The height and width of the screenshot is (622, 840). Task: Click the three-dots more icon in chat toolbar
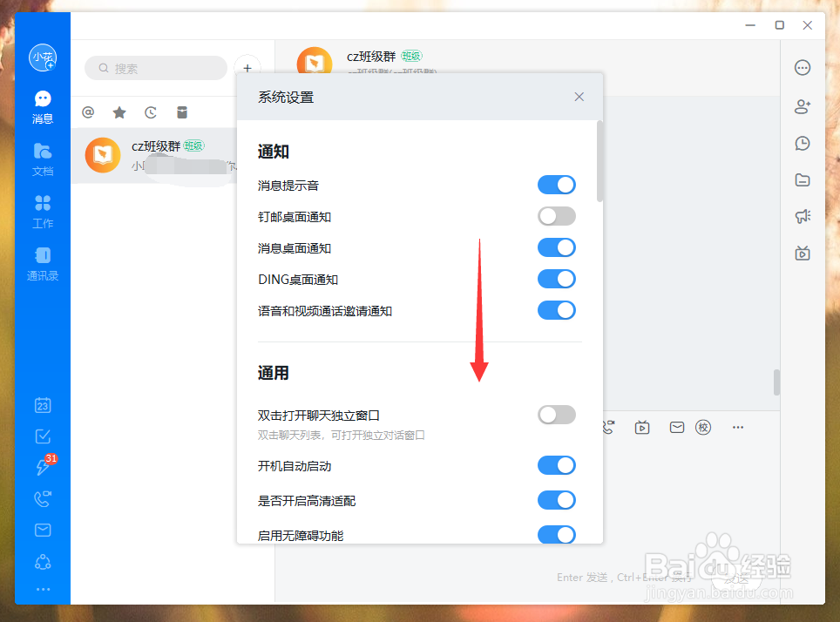tap(738, 428)
